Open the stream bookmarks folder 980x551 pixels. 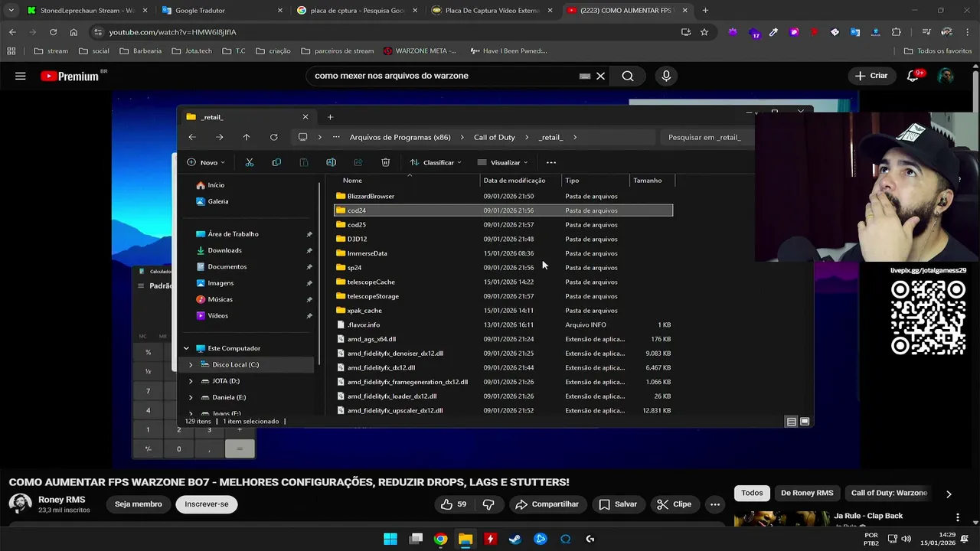(51, 51)
